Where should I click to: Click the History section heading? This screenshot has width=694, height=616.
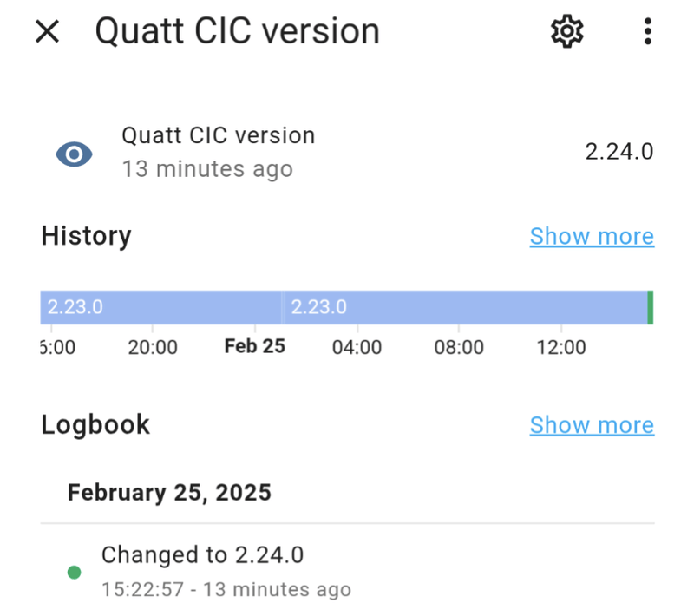(x=86, y=236)
